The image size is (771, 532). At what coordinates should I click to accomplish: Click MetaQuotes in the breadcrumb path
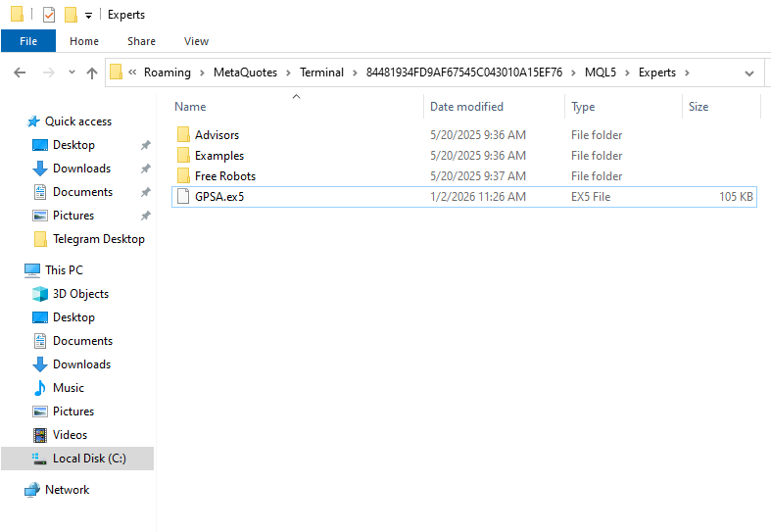click(245, 73)
